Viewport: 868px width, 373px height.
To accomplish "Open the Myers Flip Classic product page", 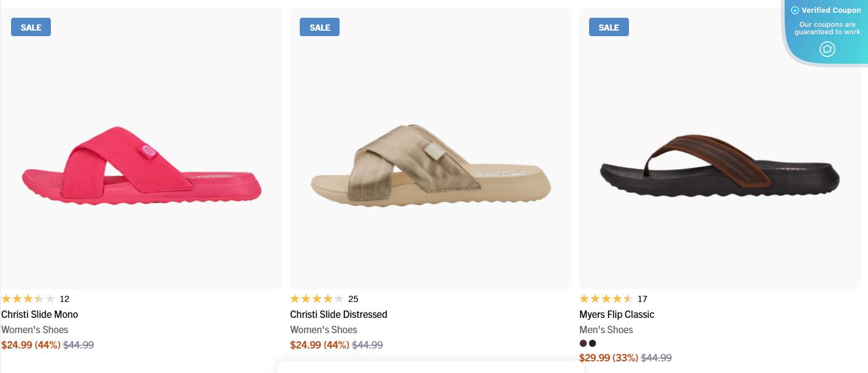I will click(617, 314).
